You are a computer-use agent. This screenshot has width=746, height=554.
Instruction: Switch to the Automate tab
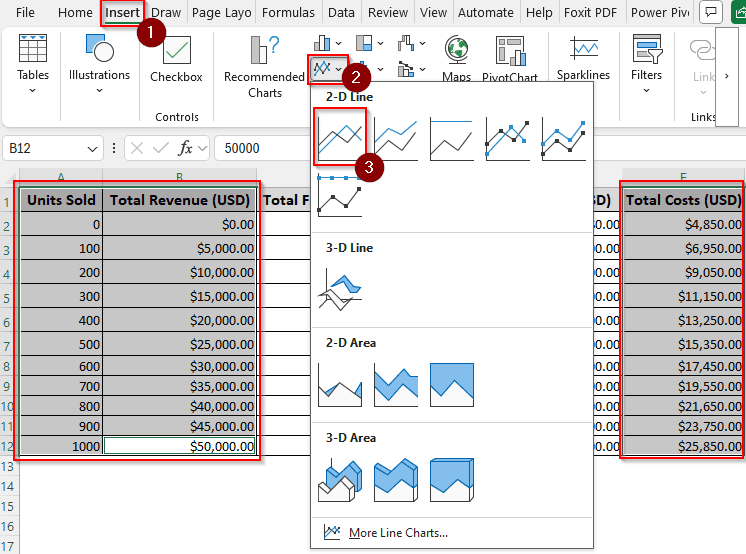point(486,12)
